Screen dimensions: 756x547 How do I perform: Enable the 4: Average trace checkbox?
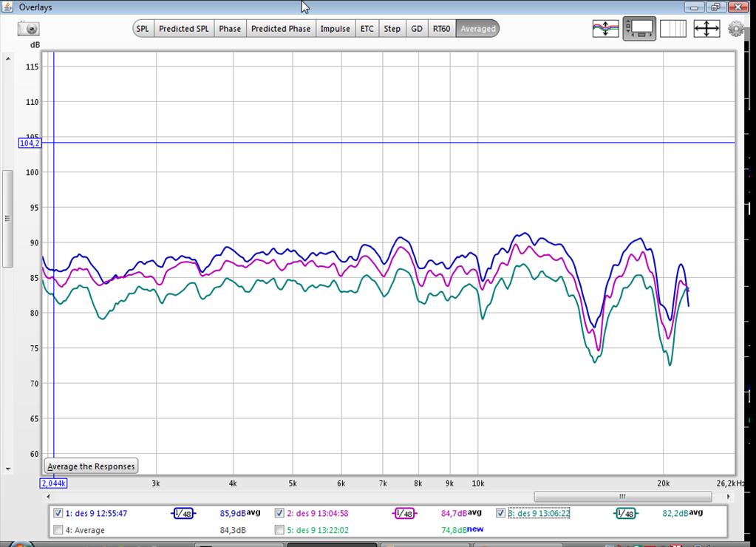click(x=58, y=530)
